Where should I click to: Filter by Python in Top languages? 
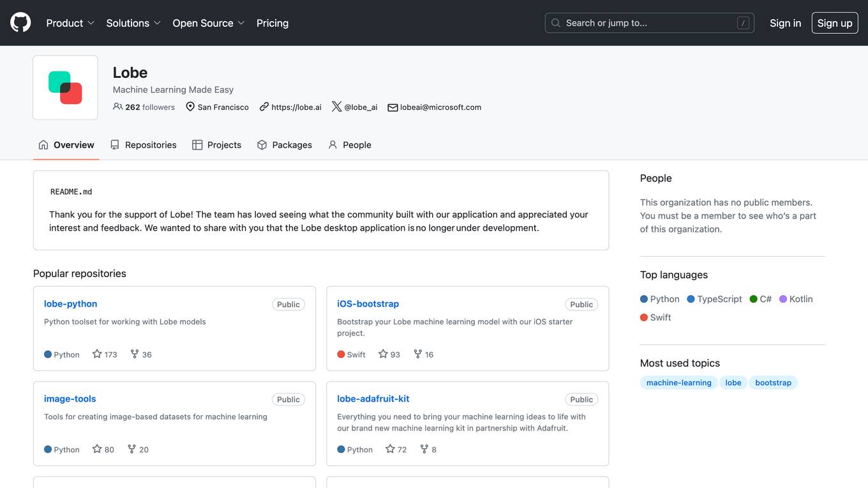(660, 299)
